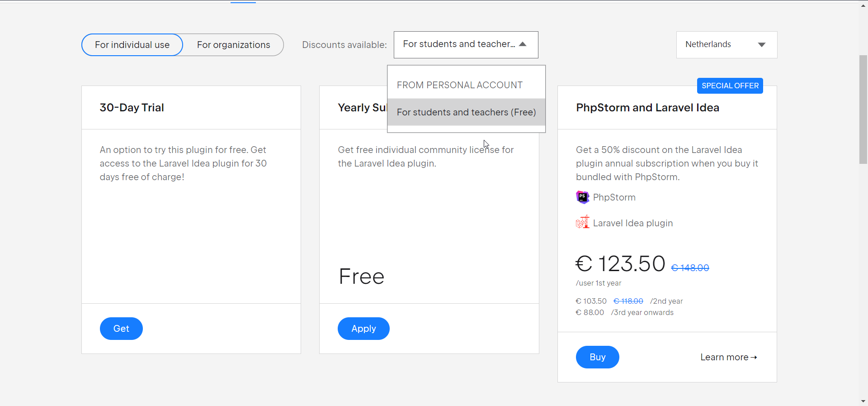Click the struck-through € 118.00 price
The width and height of the screenshot is (868, 406).
(628, 301)
